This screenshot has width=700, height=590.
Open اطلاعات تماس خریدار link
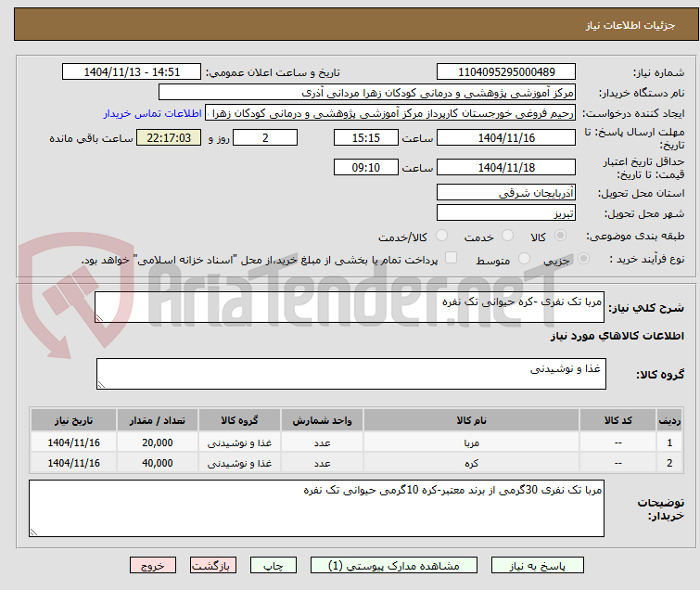pyautogui.click(x=153, y=113)
